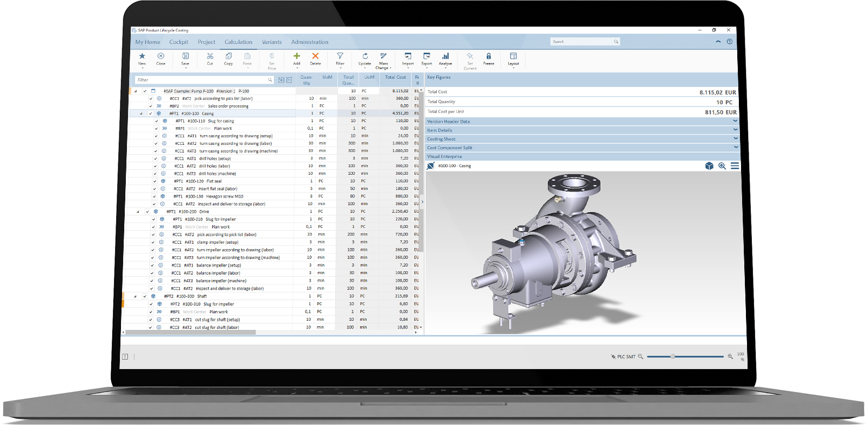Screen dimensions: 868x425
Task: Expand the Version Header Data section
Action: click(x=736, y=121)
